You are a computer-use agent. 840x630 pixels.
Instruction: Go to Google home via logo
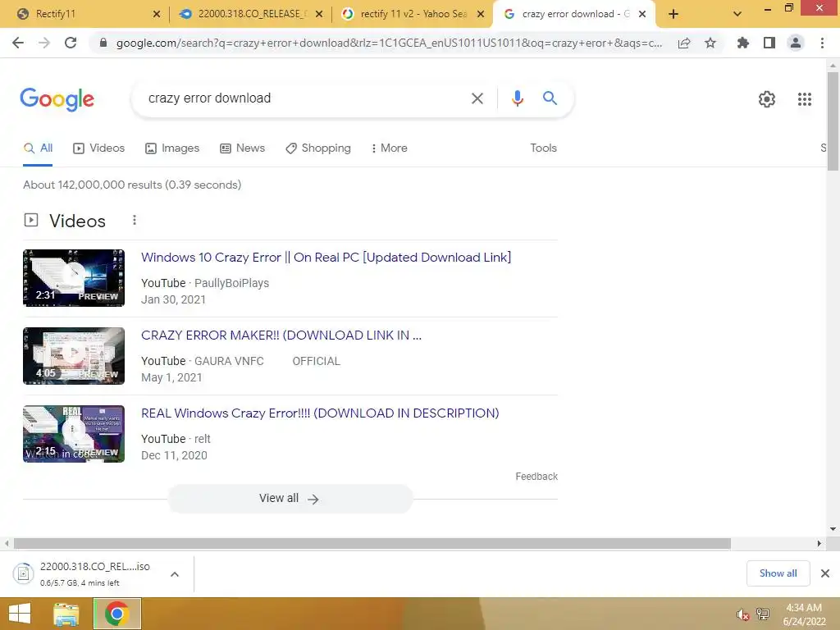pyautogui.click(x=57, y=99)
